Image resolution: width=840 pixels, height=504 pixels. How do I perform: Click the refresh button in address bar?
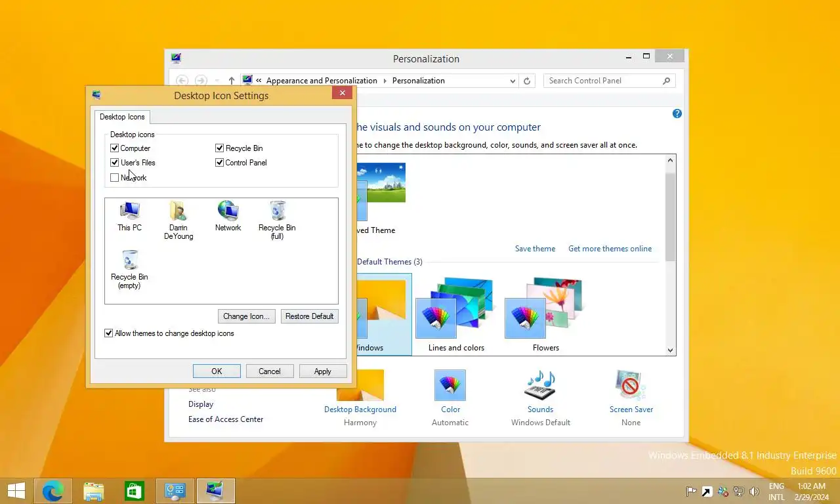tap(526, 81)
